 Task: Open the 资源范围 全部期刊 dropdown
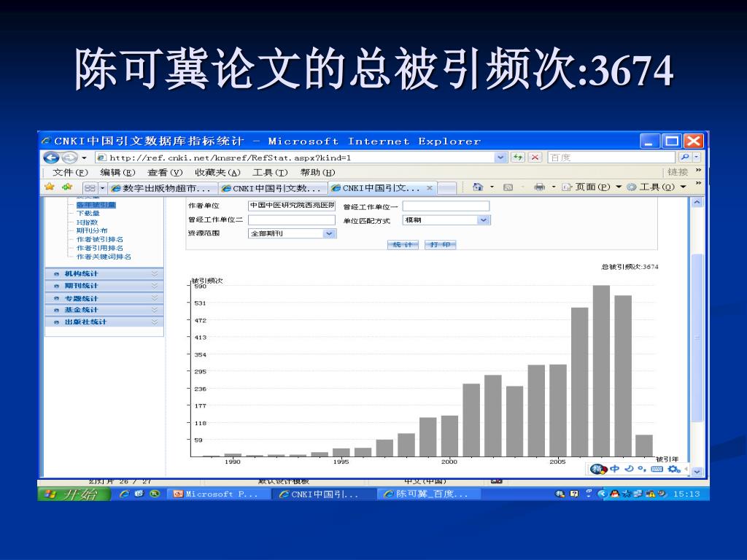point(292,233)
